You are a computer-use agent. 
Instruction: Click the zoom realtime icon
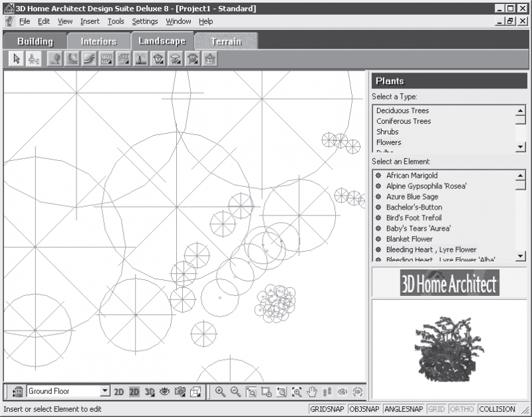(x=267, y=392)
